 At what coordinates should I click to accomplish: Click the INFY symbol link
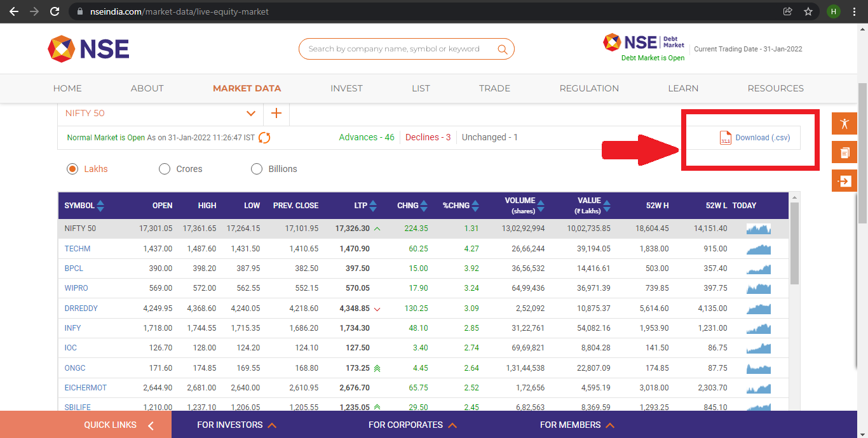coord(73,328)
